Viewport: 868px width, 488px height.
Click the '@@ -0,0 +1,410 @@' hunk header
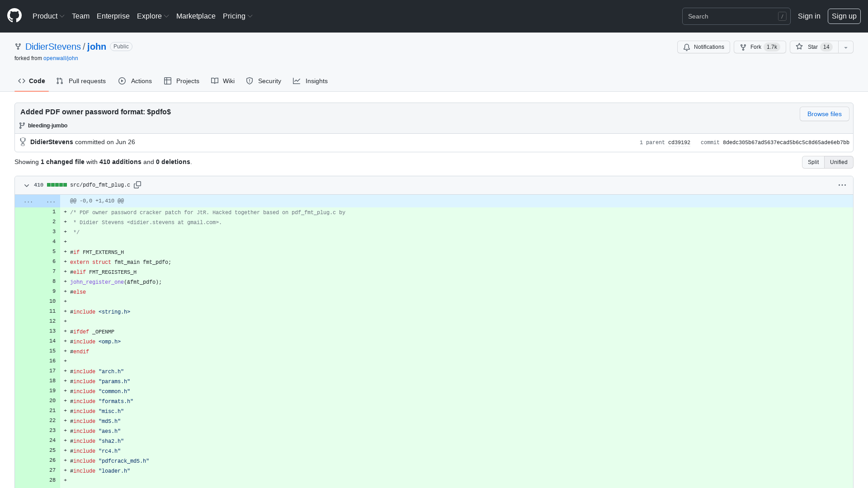coord(97,201)
